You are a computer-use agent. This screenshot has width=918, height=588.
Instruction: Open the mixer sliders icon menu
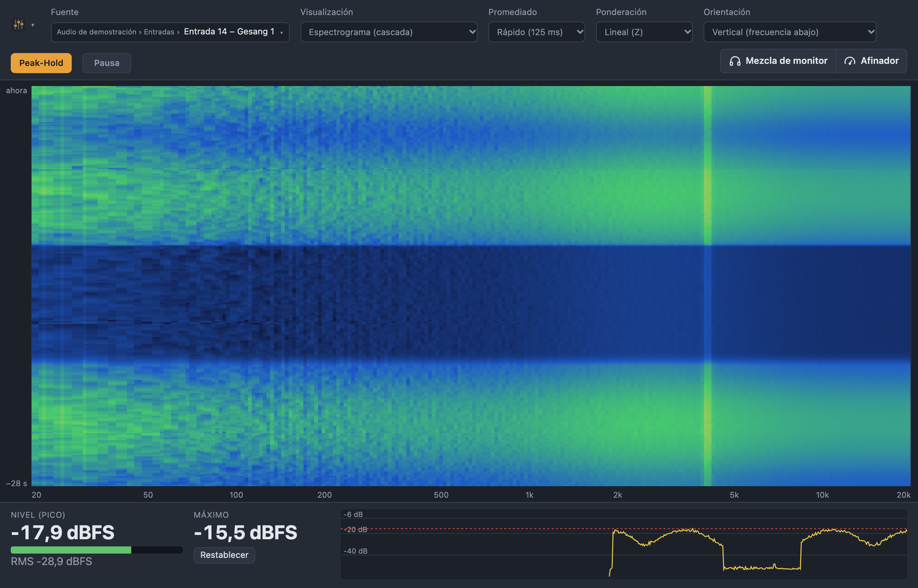tap(18, 24)
